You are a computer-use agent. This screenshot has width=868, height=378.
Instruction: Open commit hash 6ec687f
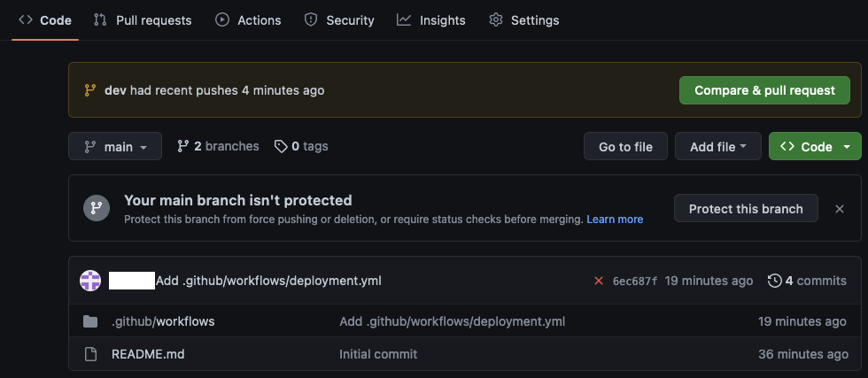coord(635,282)
